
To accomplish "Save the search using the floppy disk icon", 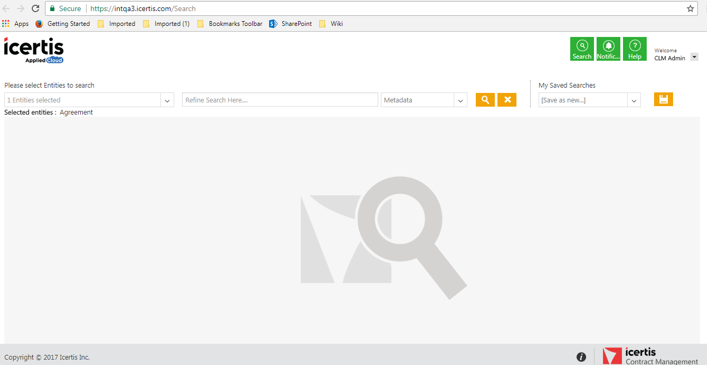I will [x=663, y=100].
